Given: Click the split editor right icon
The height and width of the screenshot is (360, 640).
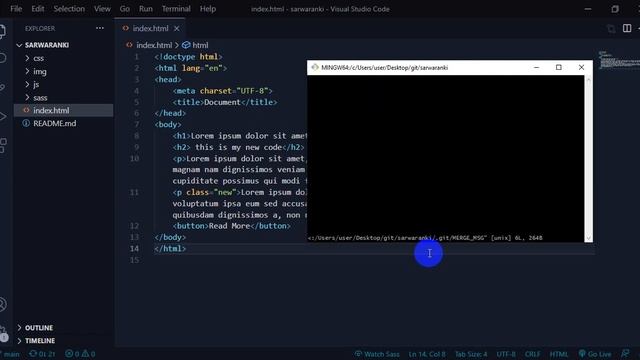Looking at the screenshot, I should 627,28.
